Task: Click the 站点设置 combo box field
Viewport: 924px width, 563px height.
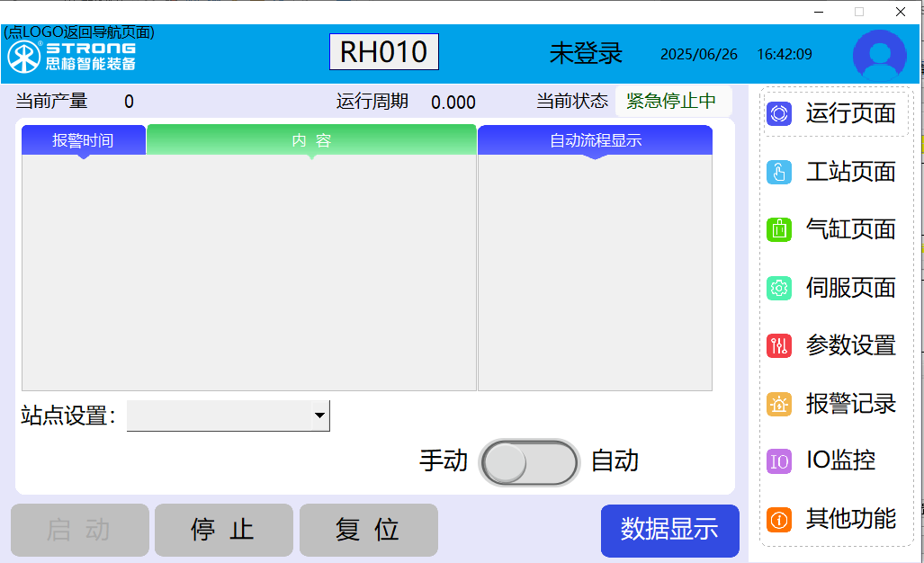Action: (x=219, y=416)
